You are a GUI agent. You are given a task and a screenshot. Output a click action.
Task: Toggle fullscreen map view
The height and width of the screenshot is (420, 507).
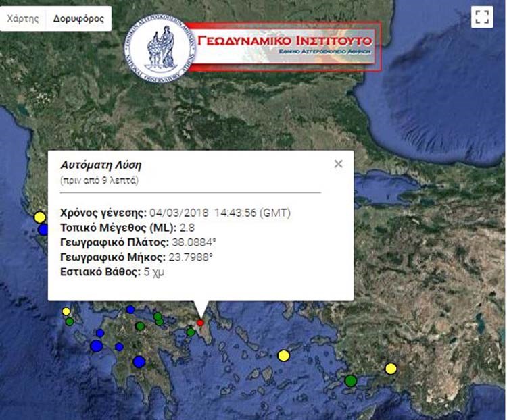(x=481, y=18)
